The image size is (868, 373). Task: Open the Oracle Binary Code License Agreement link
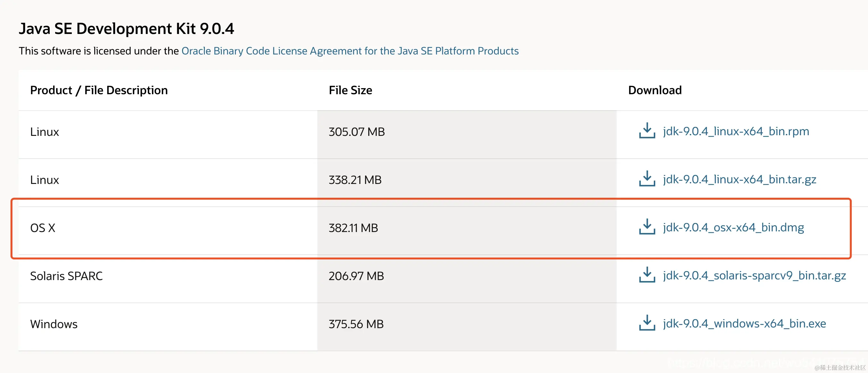pyautogui.click(x=350, y=51)
